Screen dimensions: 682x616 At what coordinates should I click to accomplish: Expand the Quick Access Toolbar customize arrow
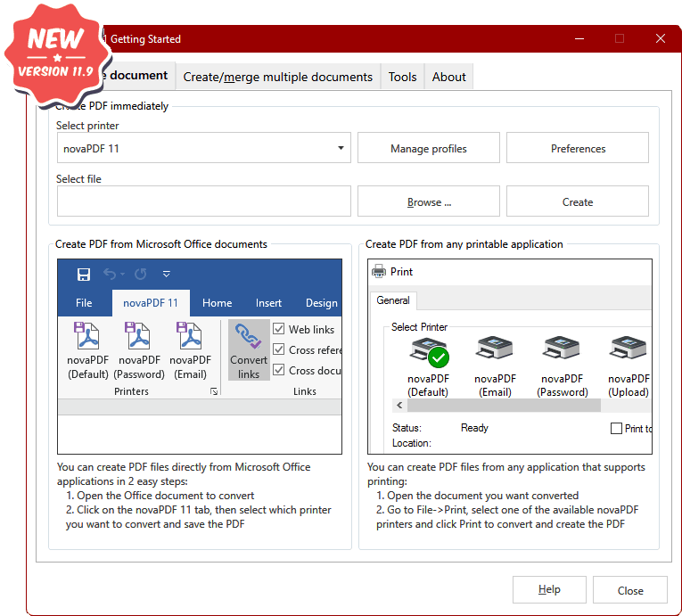(166, 275)
